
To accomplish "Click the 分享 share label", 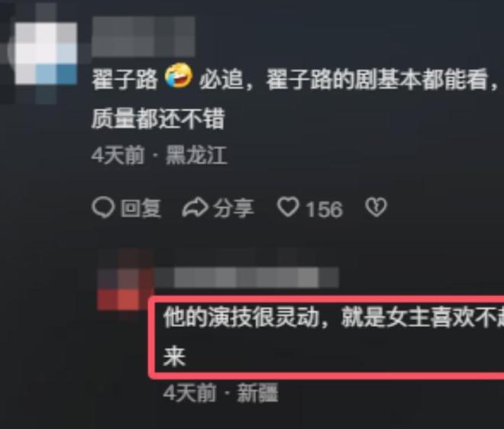I will (234, 208).
